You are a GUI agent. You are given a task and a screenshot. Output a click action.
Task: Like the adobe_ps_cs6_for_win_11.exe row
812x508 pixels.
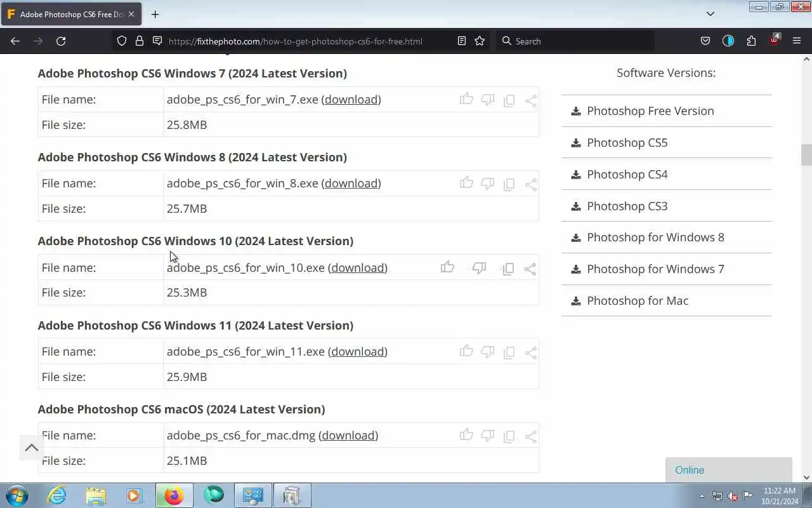coord(466,351)
